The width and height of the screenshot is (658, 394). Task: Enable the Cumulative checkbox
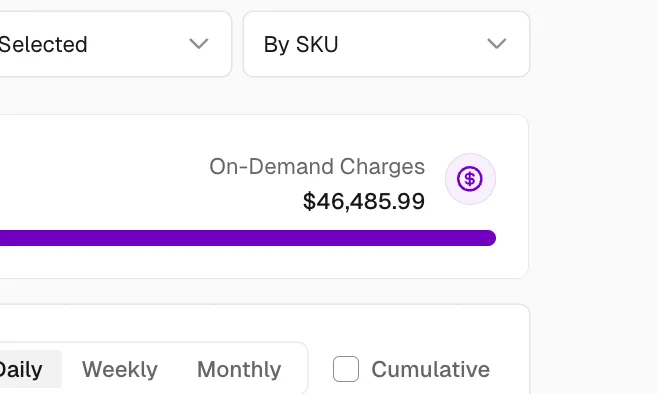346,369
